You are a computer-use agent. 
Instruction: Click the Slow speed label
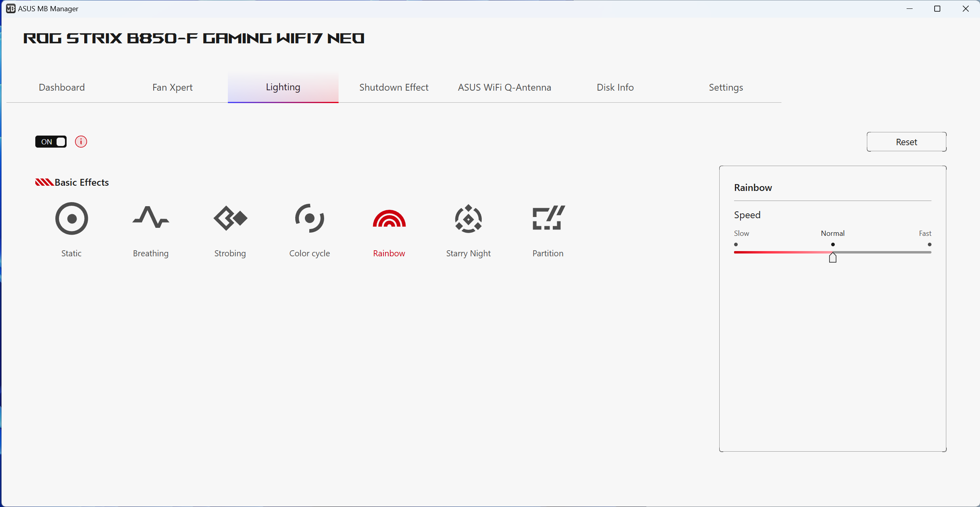point(742,233)
